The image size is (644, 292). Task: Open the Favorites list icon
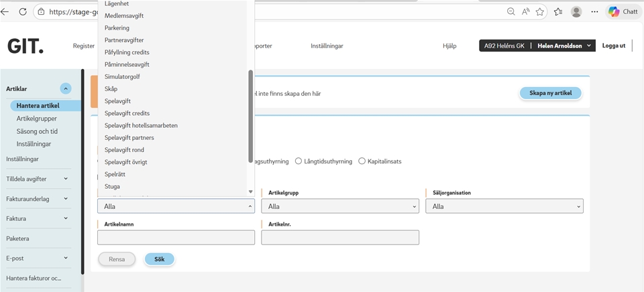click(558, 11)
